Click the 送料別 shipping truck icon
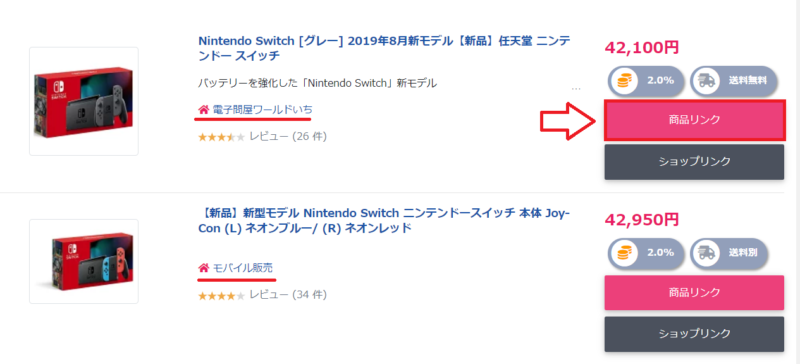The width and height of the screenshot is (800, 364). [707, 253]
